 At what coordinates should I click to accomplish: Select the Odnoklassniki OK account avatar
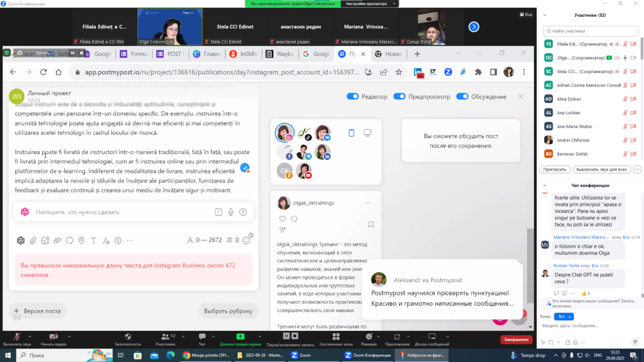tap(284, 171)
